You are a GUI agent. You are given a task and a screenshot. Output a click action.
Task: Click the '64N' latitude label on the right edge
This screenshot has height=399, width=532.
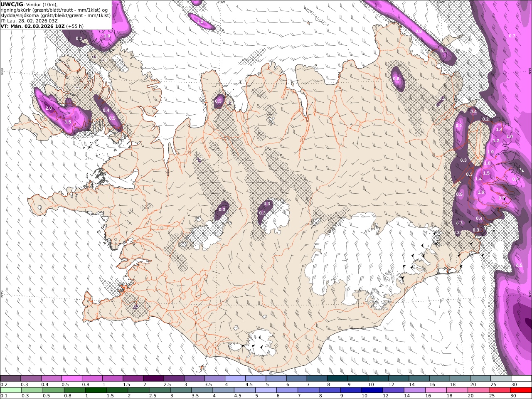530,293
